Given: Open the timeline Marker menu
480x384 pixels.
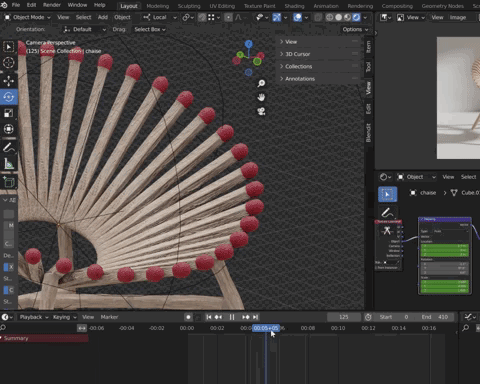Looking at the screenshot, I should pos(109,317).
